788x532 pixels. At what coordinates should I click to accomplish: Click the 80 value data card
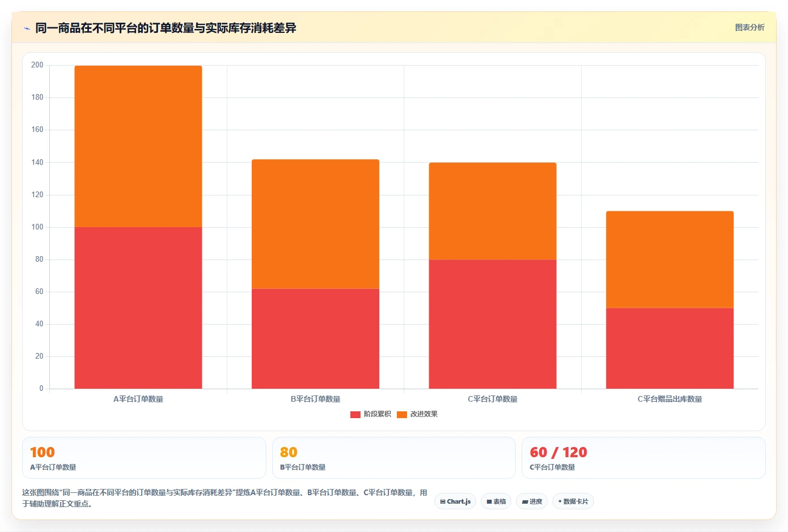(x=394, y=458)
